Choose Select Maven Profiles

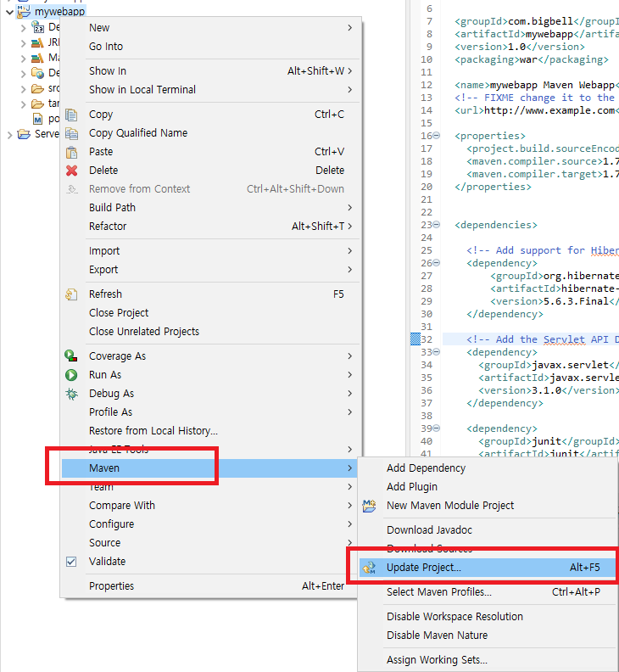[x=488, y=592]
